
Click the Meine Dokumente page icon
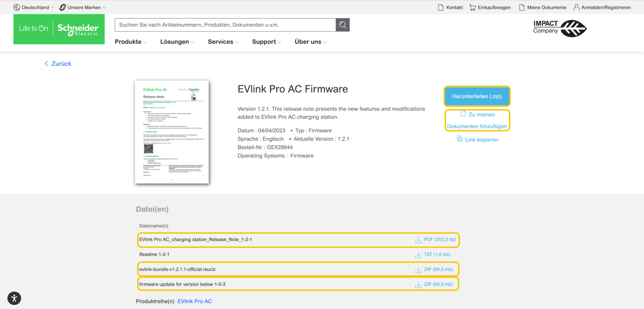pos(522,7)
